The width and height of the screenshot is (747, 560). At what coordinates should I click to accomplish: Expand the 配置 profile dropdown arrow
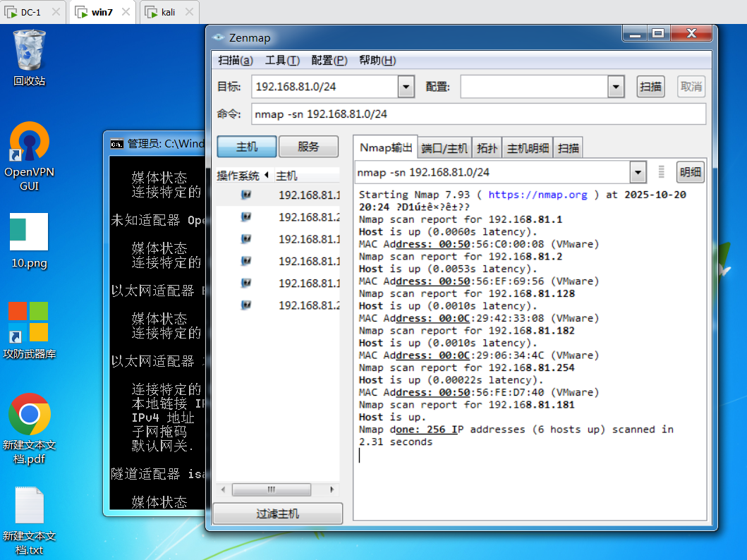(x=616, y=87)
